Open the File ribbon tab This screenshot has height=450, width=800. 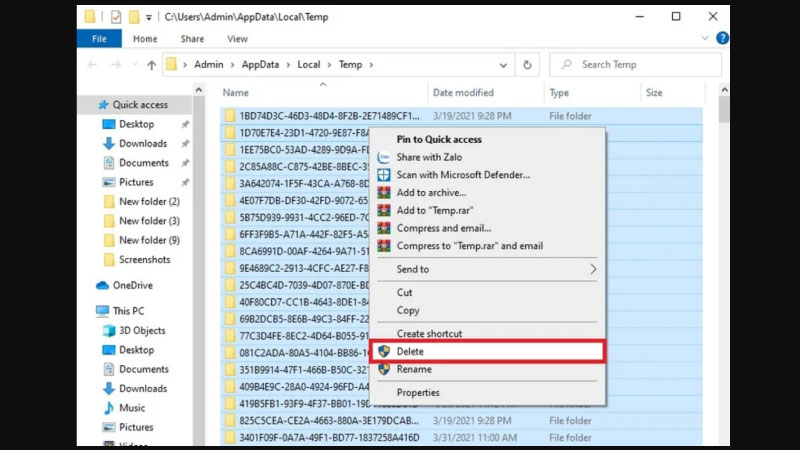tap(99, 39)
